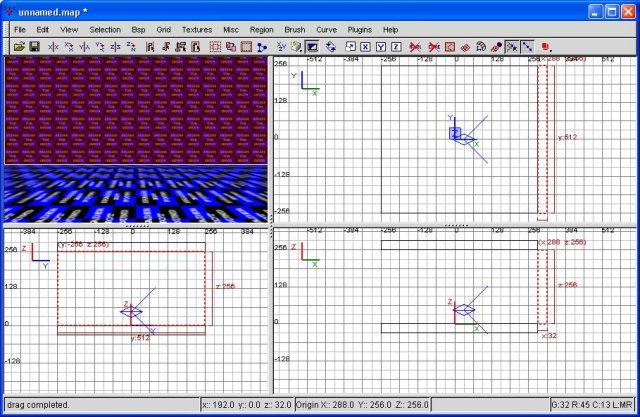Image resolution: width=640 pixels, height=417 pixels.
Task: Open the Selection menu
Action: [x=105, y=30]
